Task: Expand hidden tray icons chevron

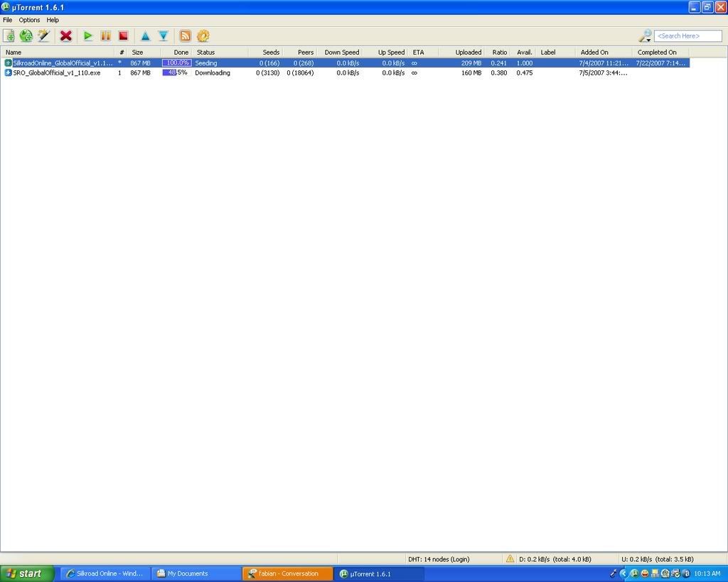Action: pos(623,573)
